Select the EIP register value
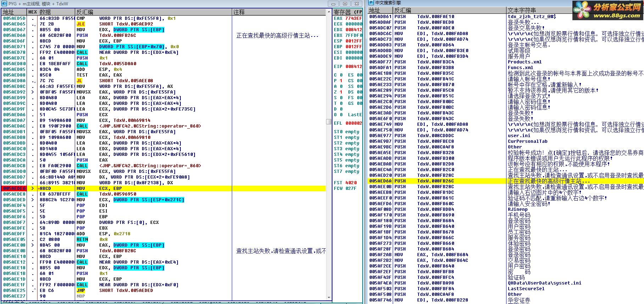 [x=354, y=67]
